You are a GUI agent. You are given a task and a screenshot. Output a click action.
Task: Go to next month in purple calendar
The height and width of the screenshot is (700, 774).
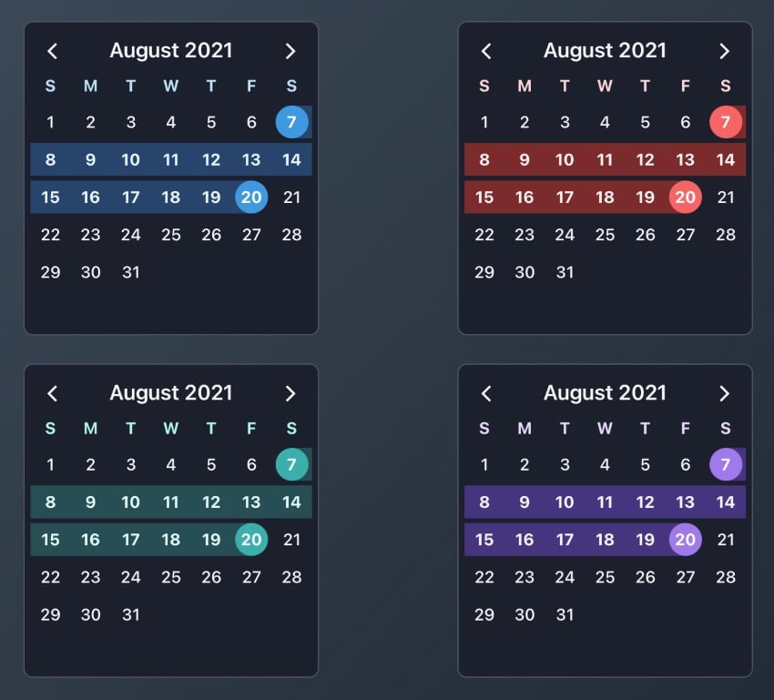pos(724,393)
